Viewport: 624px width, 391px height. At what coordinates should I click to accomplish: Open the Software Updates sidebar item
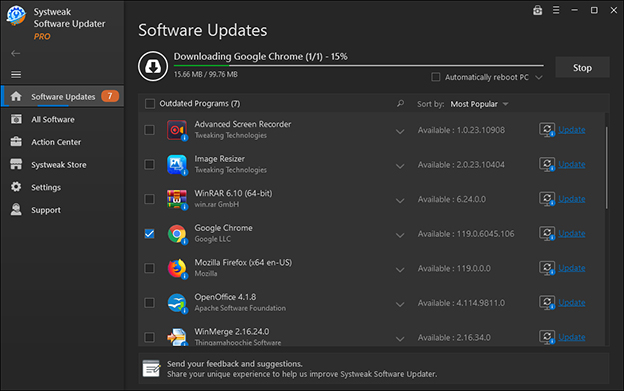point(62,96)
